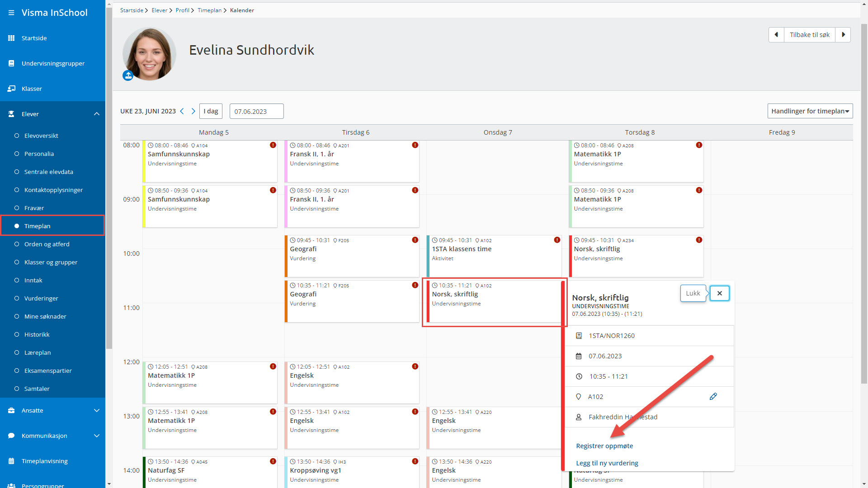Click the date input field 07.06.2023

(256, 111)
